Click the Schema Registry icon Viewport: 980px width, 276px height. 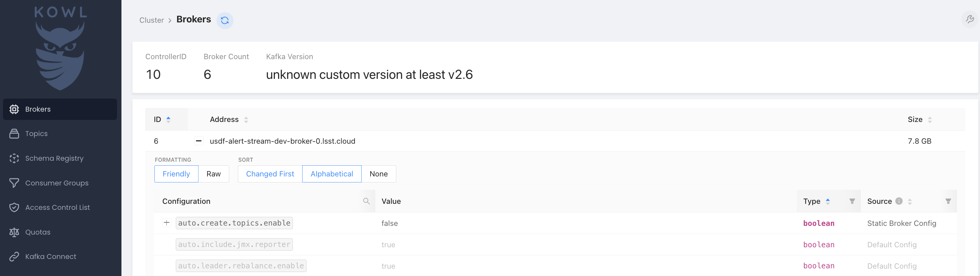(14, 159)
